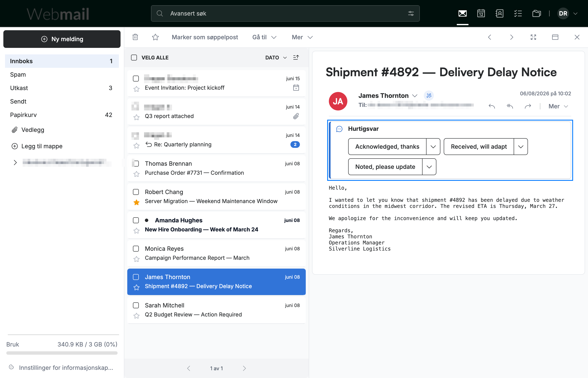The image size is (588, 378).
Task: Tick James Thornton's email checkbox
Action: pyautogui.click(x=136, y=277)
